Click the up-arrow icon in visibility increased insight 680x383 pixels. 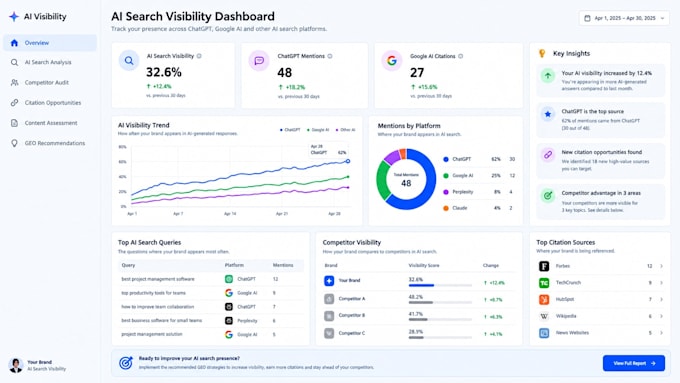(548, 76)
